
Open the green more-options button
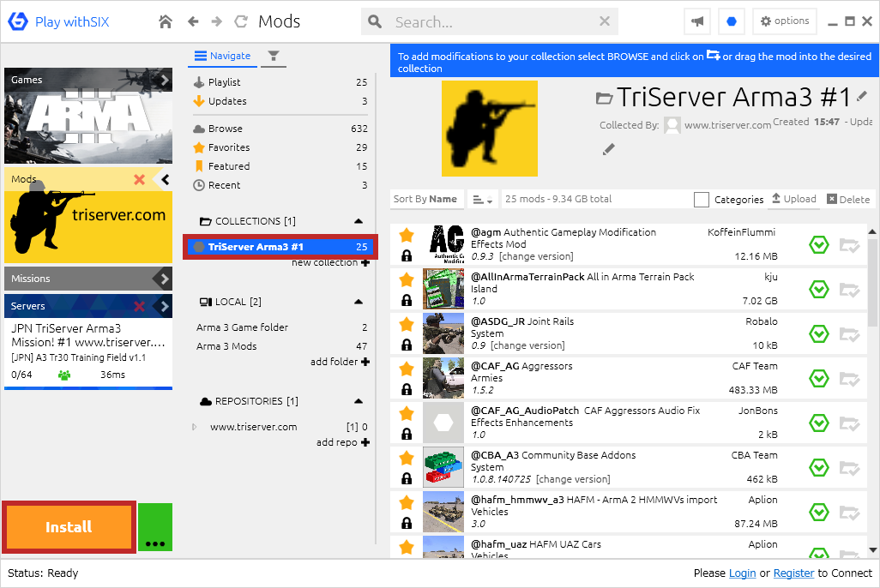(x=155, y=527)
